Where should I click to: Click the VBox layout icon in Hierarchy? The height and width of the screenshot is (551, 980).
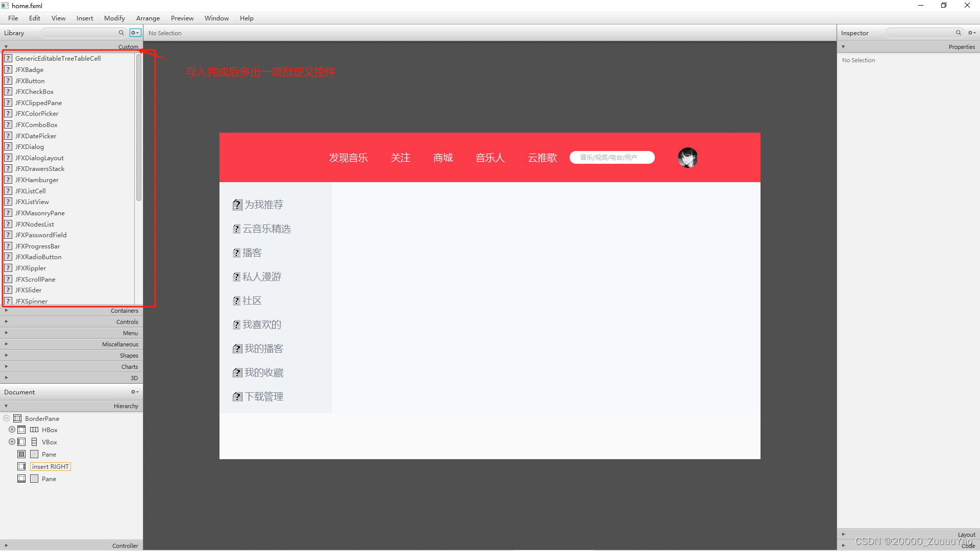(x=34, y=442)
